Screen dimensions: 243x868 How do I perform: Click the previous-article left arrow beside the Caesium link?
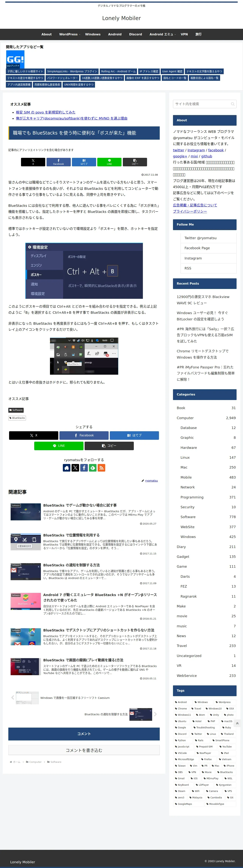click(x=13, y=698)
